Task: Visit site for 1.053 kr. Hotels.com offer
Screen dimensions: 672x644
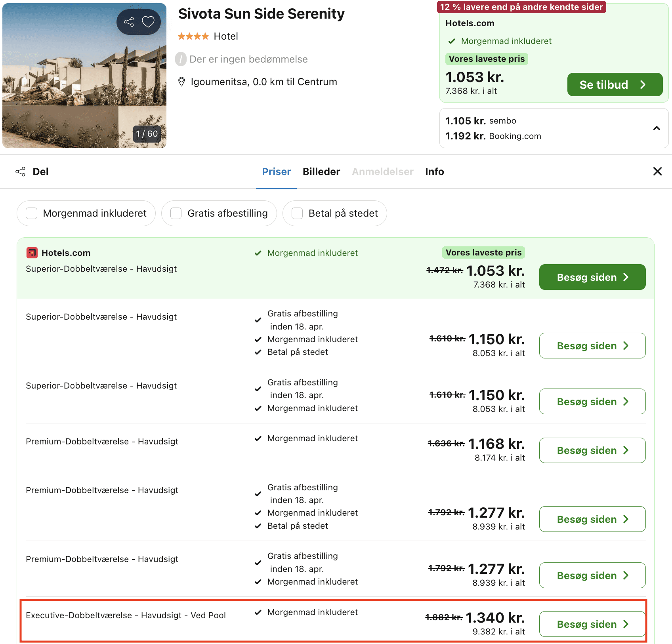Action: point(592,277)
